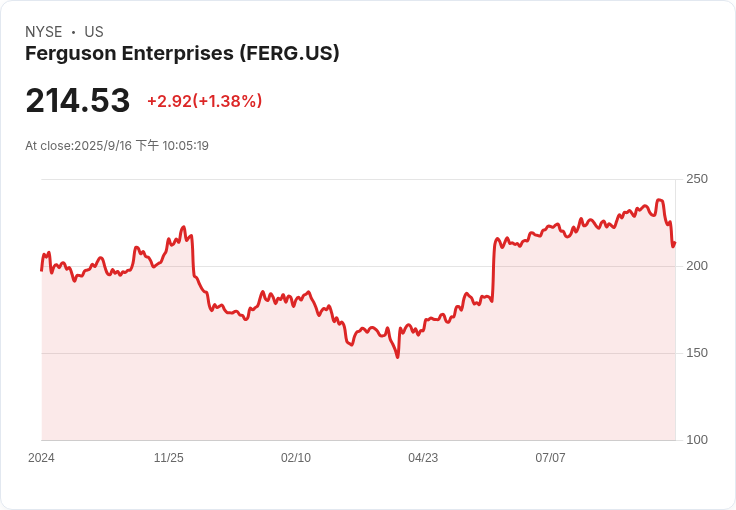736x510 pixels.
Task: Click the highest peak of the price line
Action: (659, 200)
